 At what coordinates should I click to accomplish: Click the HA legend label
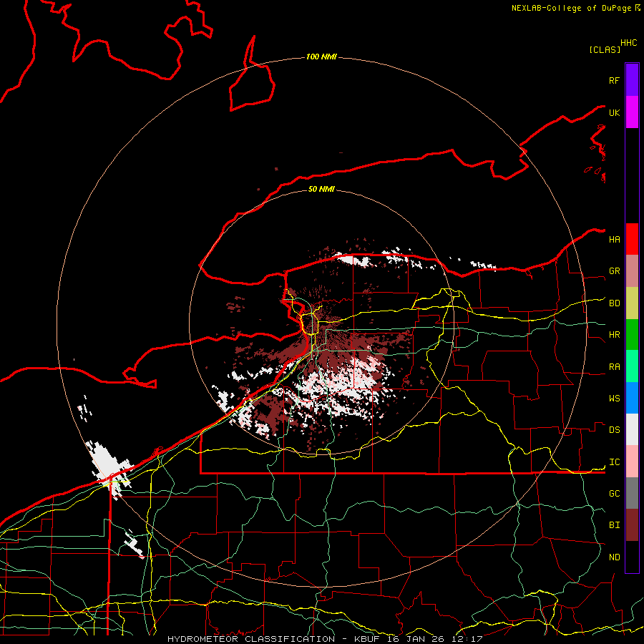(614, 239)
